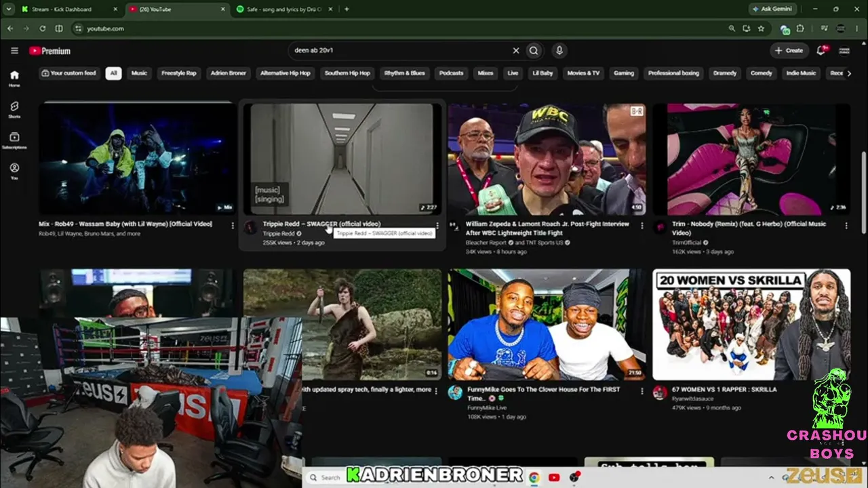Open Chrome extensions puzzle icon

[x=800, y=28]
